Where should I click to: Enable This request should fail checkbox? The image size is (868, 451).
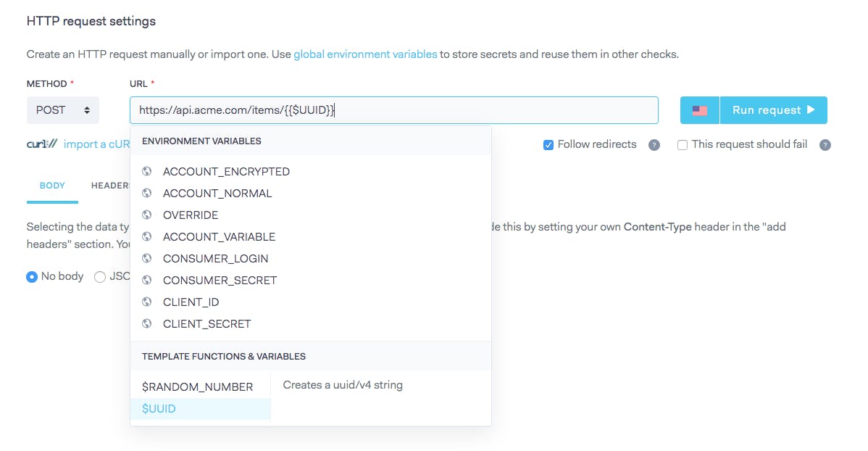(x=683, y=145)
